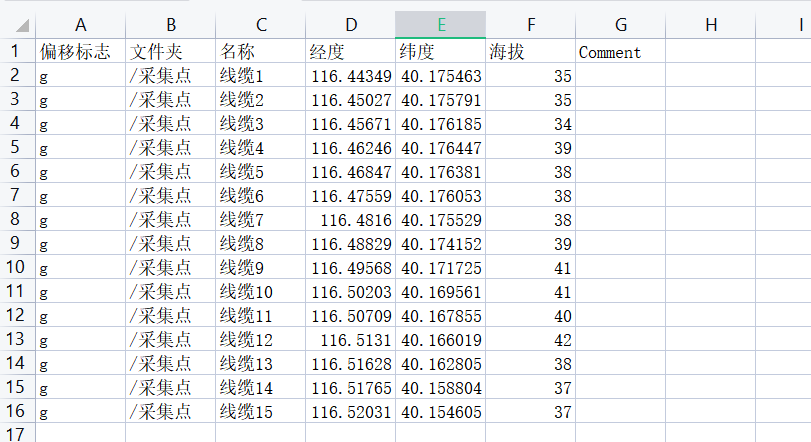Click longitude cell 116.44349
811x442 pixels.
(350, 76)
